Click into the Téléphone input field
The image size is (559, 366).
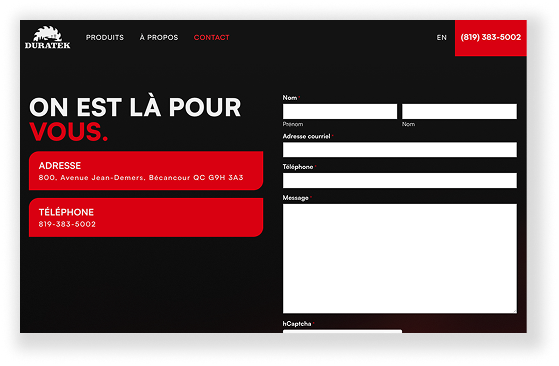coord(400,180)
